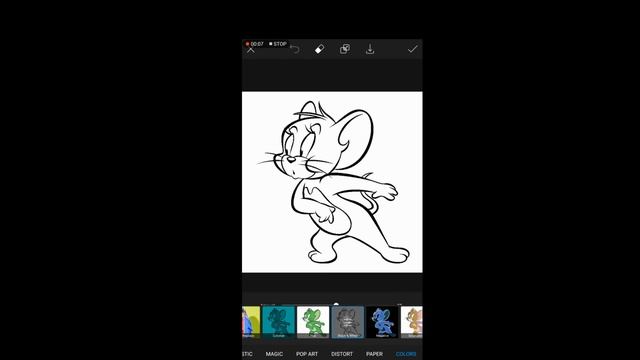
Task: Tap the download/save icon
Action: tap(370, 49)
